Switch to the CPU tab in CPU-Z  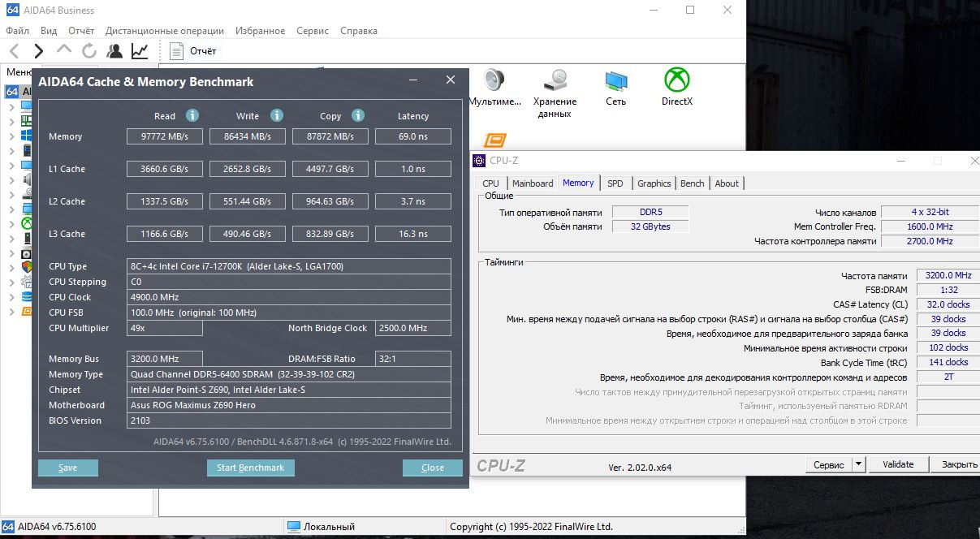click(490, 183)
